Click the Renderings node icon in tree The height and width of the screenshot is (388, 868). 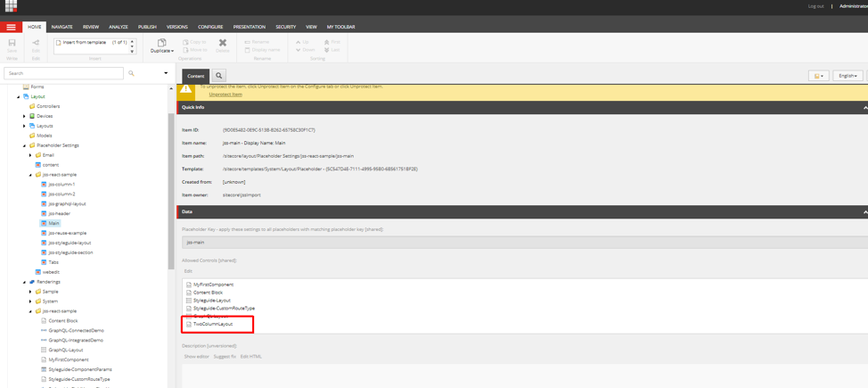[32, 282]
